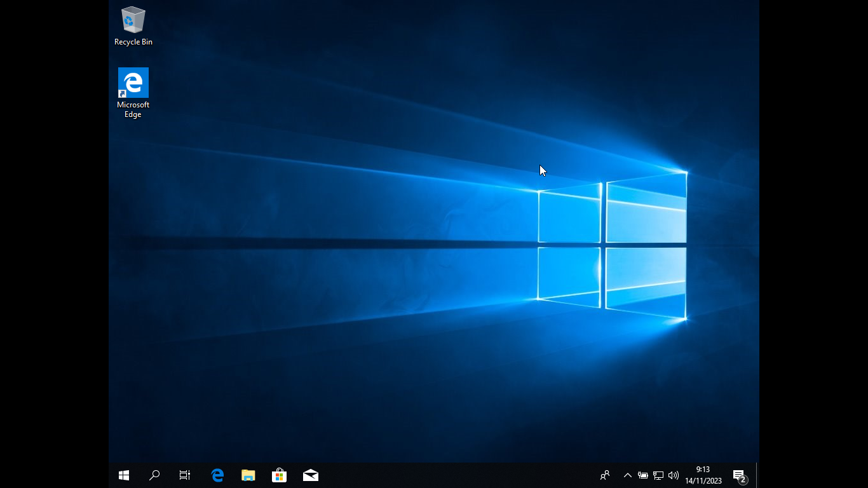Launch Microsoft Store from the taskbar
This screenshot has width=868, height=488.
[x=280, y=475]
